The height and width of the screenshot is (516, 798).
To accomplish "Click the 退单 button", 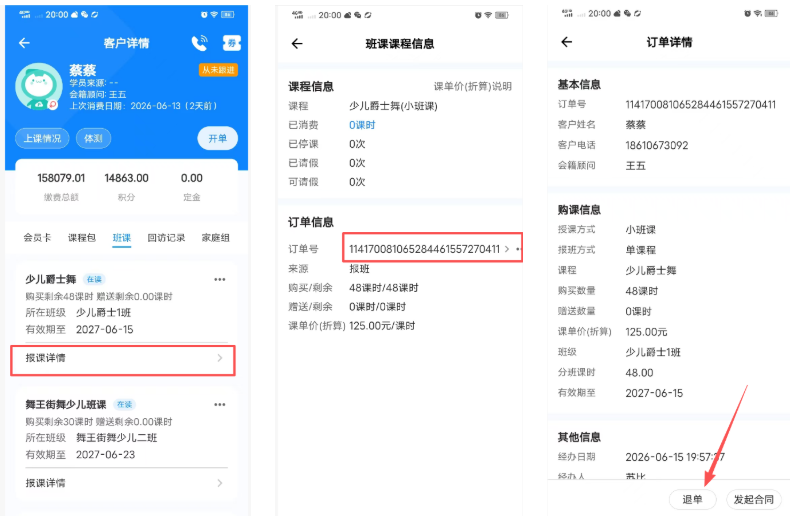I will click(692, 500).
